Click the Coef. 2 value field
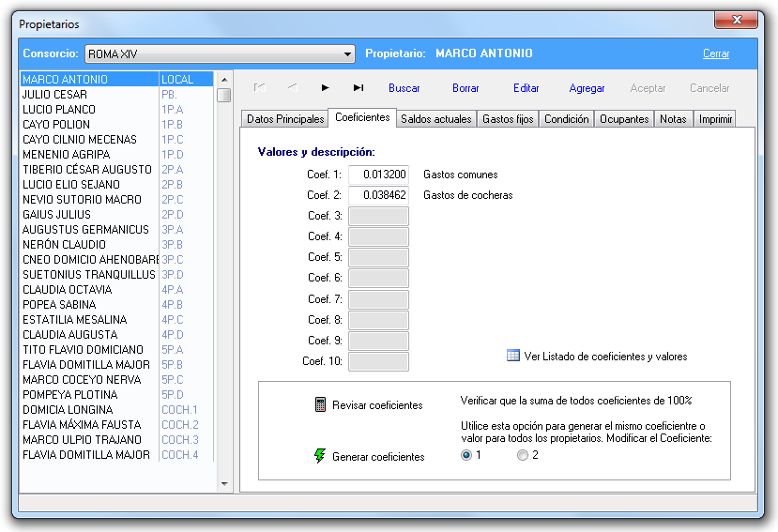Screen dimensions: 778x532 click(378, 195)
